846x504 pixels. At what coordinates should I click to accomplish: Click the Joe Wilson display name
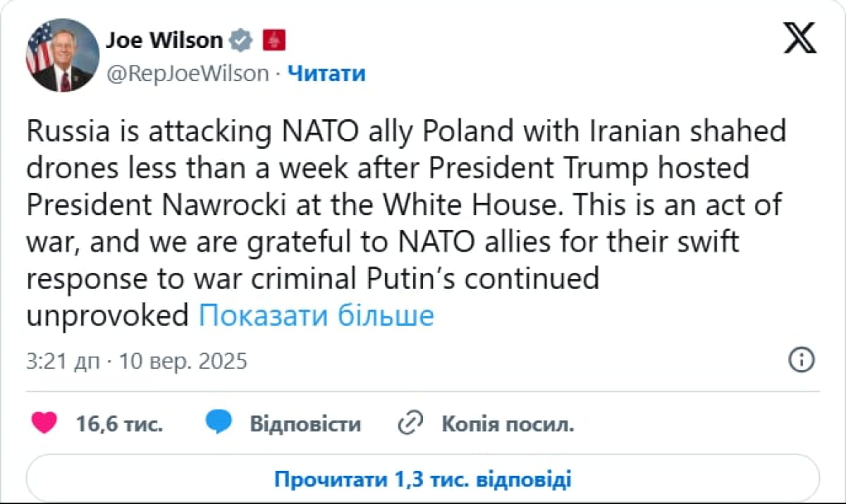(x=164, y=41)
